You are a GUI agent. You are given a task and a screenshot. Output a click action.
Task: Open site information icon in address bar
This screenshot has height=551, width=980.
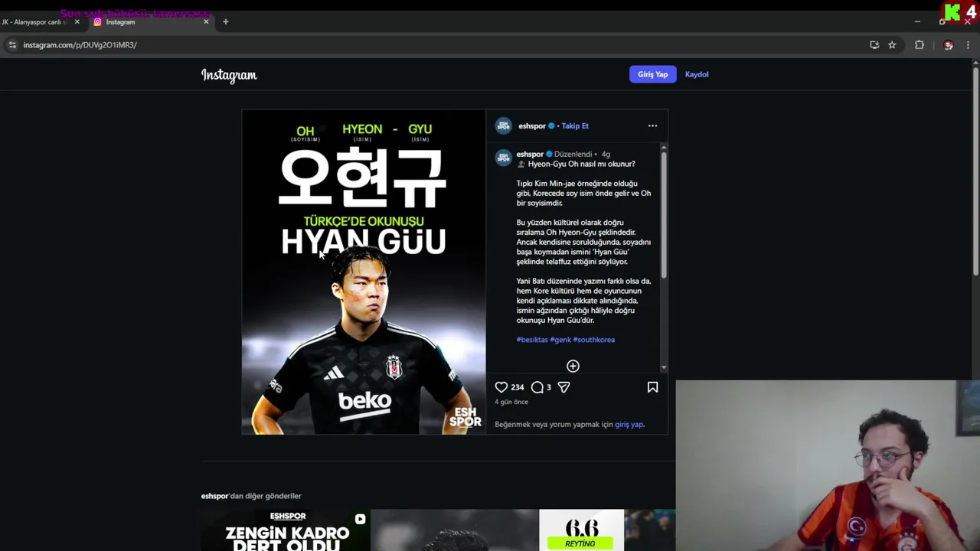click(x=12, y=45)
